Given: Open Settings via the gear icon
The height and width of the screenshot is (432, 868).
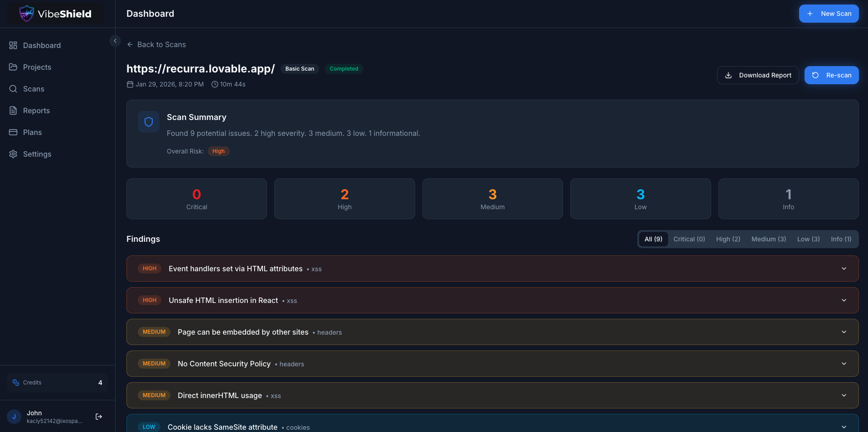Looking at the screenshot, I should click(x=37, y=154).
